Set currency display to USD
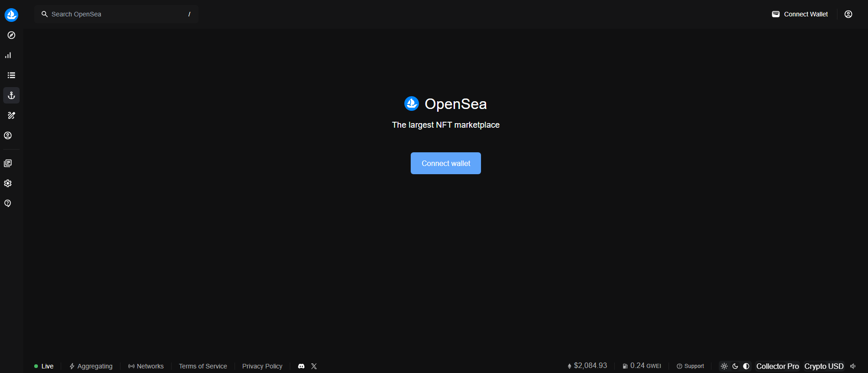Image resolution: width=868 pixels, height=373 pixels. (x=836, y=366)
